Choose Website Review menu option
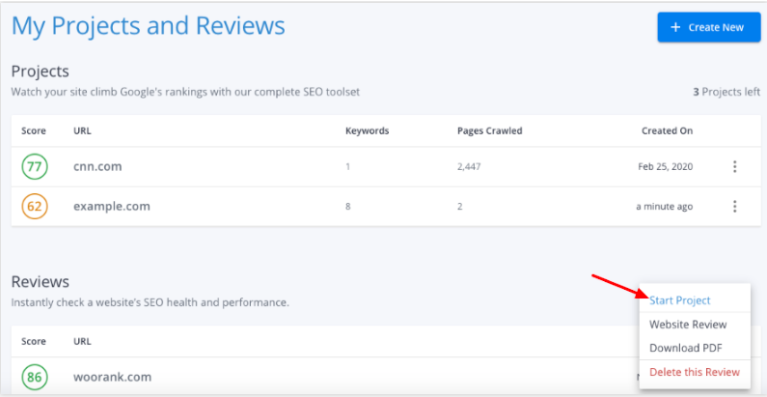The image size is (767, 397). (x=688, y=325)
